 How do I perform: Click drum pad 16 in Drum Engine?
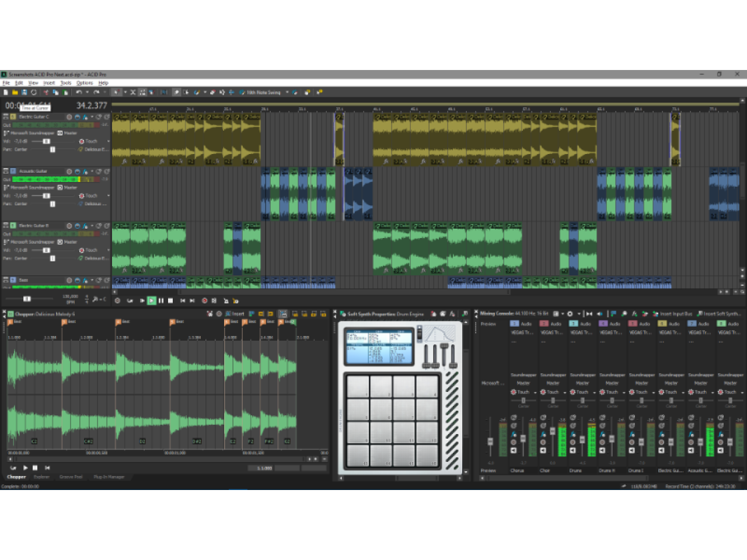(x=427, y=456)
